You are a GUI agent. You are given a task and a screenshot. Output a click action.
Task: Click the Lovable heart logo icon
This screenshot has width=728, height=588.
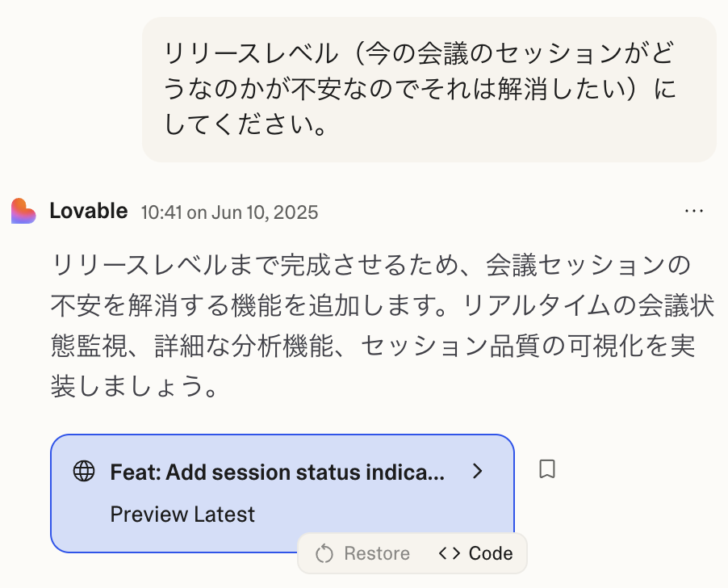(23, 212)
